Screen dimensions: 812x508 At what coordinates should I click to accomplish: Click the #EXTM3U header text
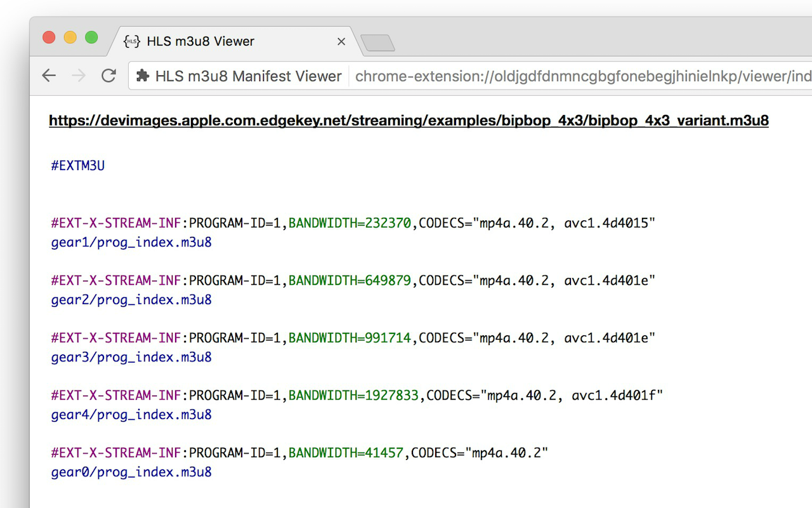pos(78,166)
